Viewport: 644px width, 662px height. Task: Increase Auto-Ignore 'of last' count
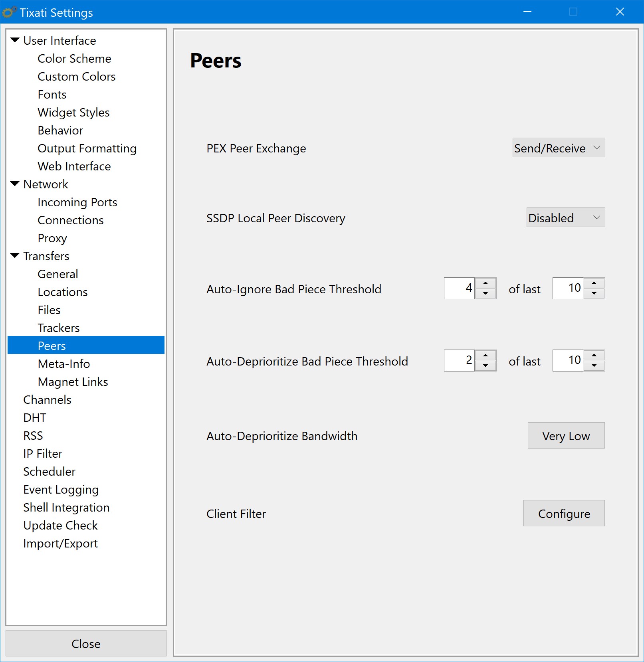coord(594,283)
